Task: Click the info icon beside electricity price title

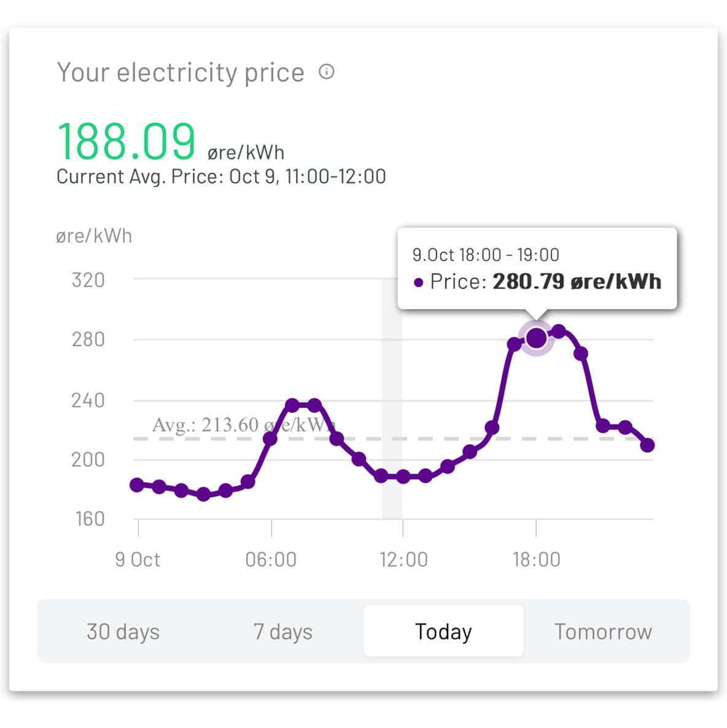Action: pyautogui.click(x=327, y=72)
